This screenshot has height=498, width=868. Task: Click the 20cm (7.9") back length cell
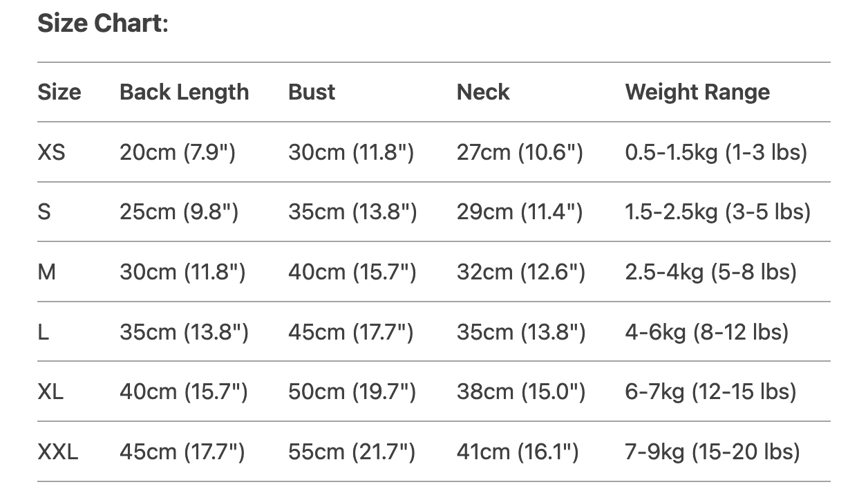[178, 152]
